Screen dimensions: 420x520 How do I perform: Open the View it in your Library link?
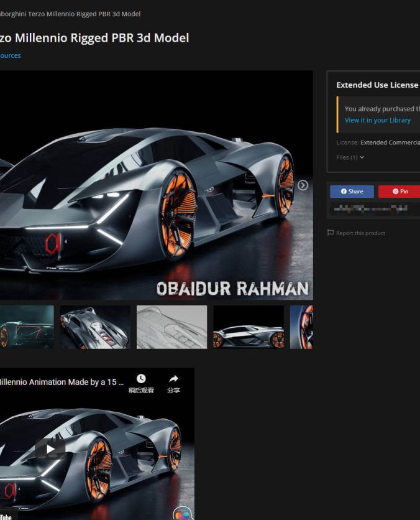click(x=377, y=120)
